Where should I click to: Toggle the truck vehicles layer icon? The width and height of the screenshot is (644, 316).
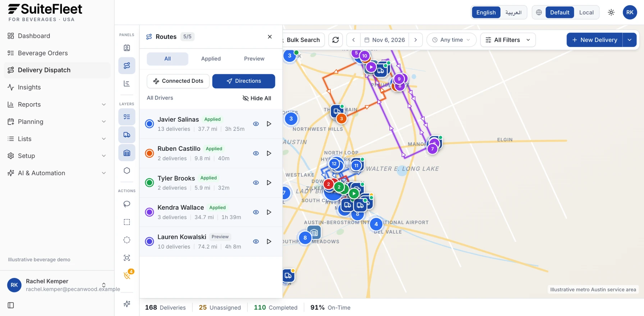(127, 135)
